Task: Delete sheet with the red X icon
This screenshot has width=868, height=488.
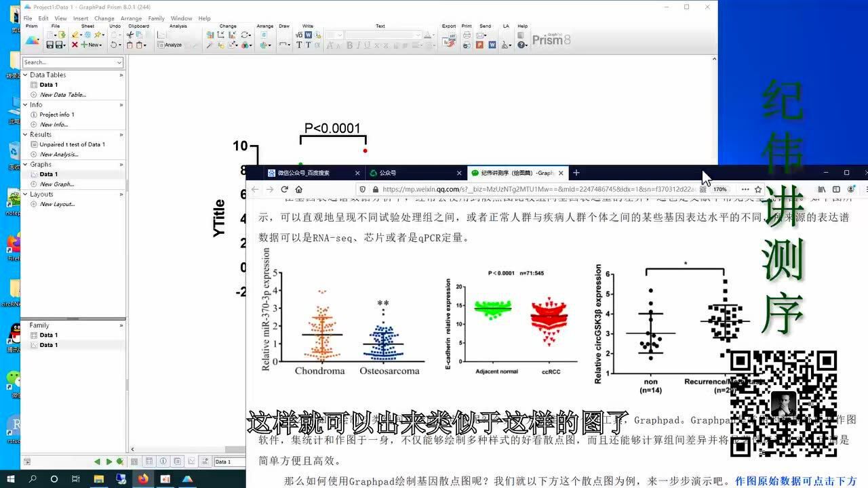Action: click(75, 45)
